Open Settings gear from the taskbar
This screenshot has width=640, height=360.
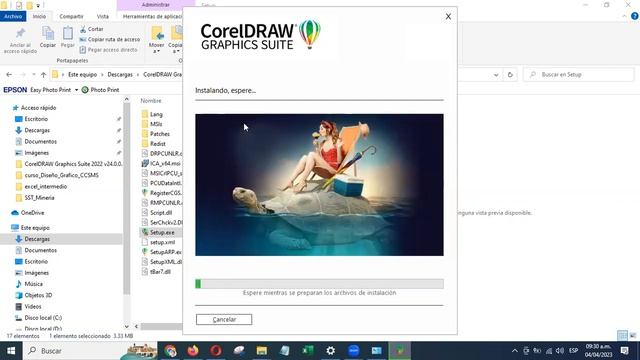331,351
